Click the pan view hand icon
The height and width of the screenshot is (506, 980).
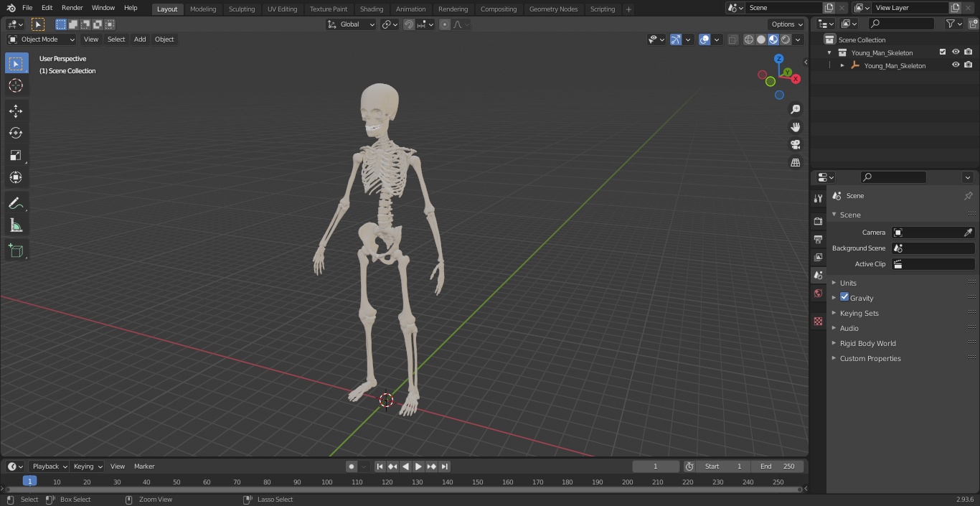coord(795,127)
